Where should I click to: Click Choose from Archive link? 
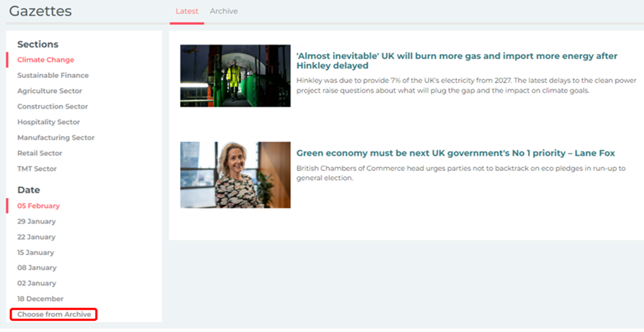[54, 315]
